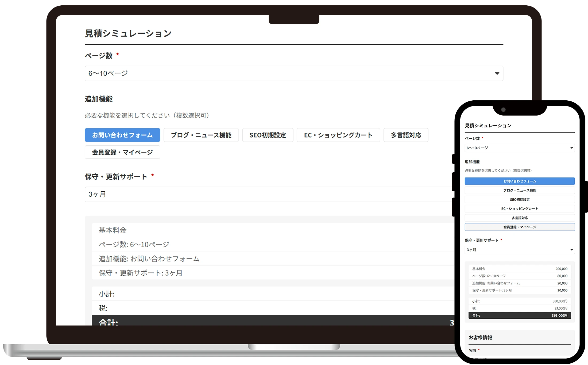The image size is (588, 365).
Task: Click phone page-count dropdown arrow icon
Action: click(571, 148)
